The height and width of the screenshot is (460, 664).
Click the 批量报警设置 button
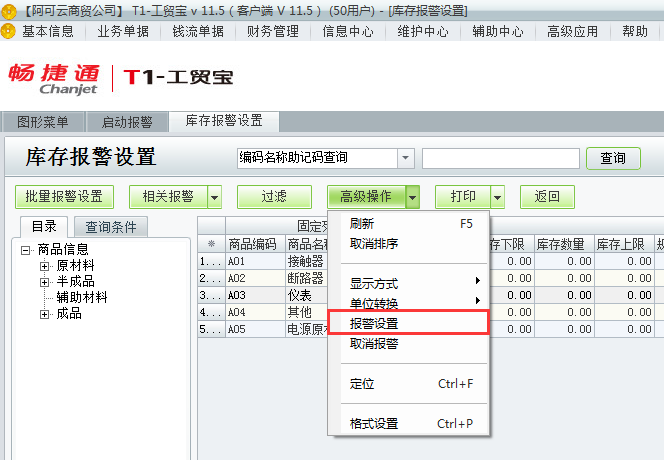64,197
